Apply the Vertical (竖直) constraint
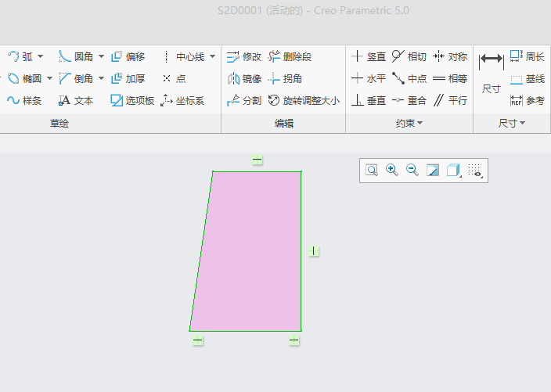 tap(369, 56)
